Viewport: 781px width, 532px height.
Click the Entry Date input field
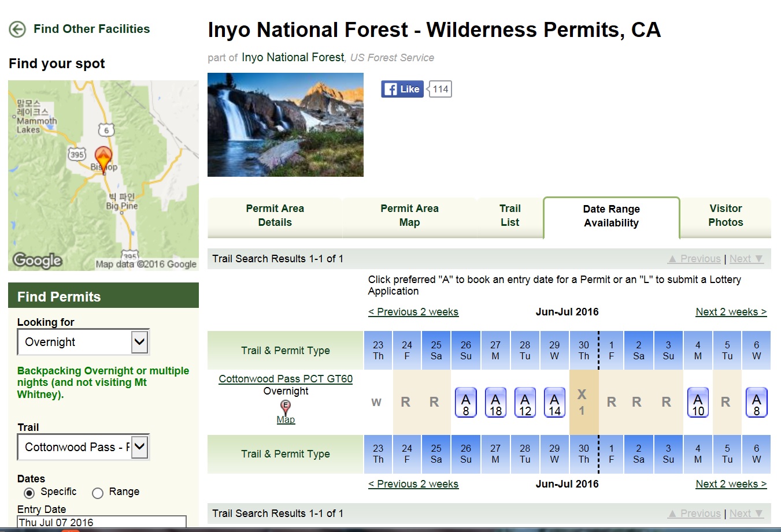tap(102, 522)
